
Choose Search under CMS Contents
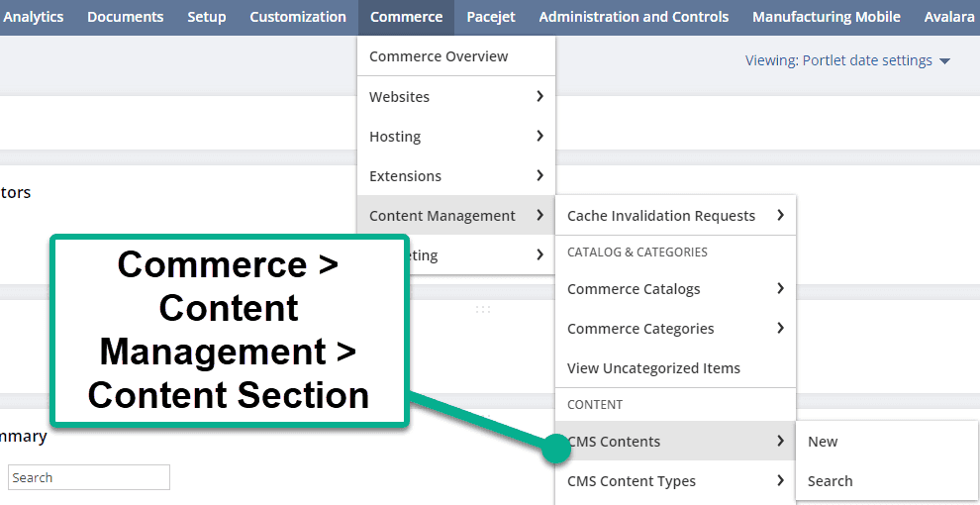886,481
